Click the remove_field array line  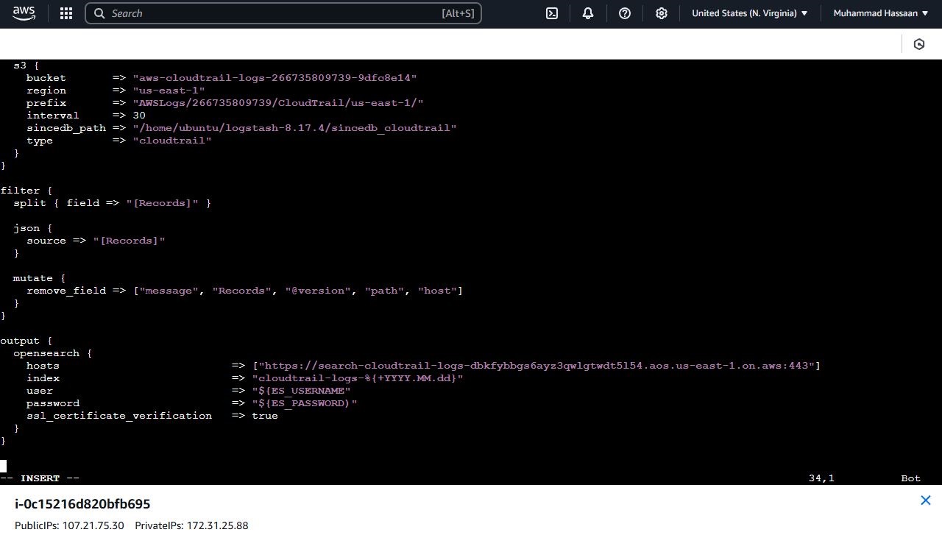pyautogui.click(x=244, y=291)
